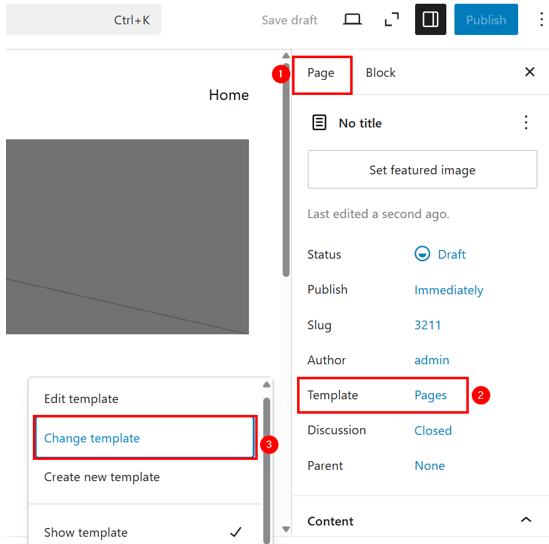549x544 pixels.
Task: Switch to the Block tab
Action: [381, 73]
